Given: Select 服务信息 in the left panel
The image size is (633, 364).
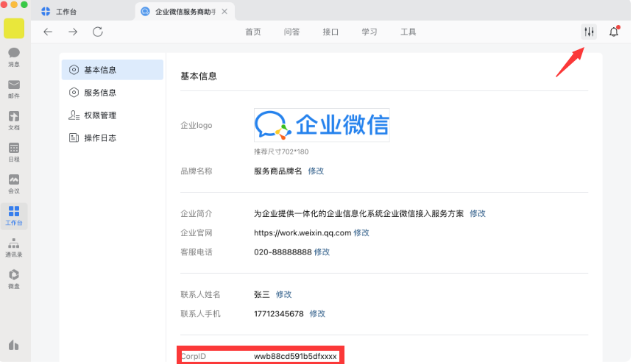Looking at the screenshot, I should click(100, 93).
